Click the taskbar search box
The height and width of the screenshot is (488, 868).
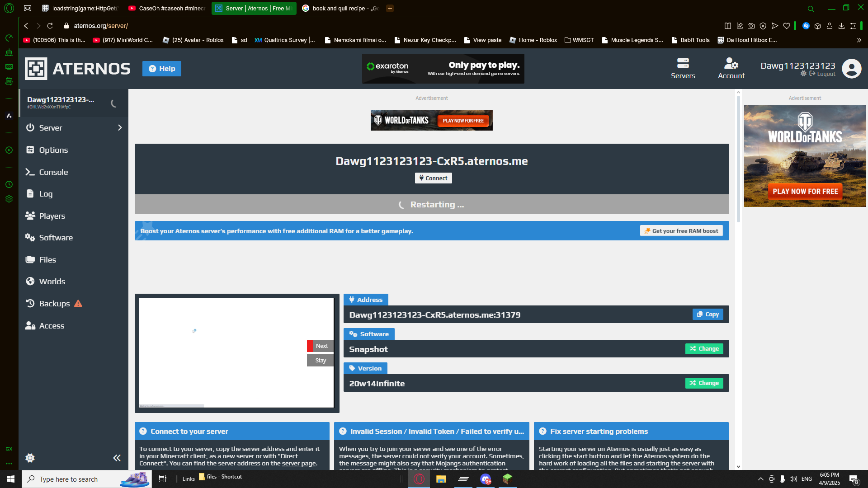[87, 479]
